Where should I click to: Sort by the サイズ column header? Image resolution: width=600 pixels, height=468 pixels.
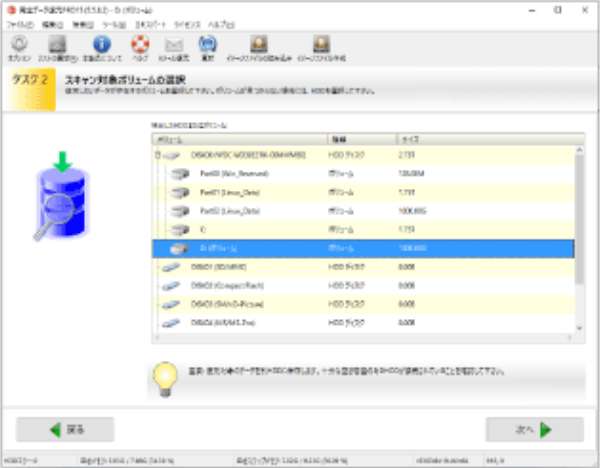(x=490, y=139)
